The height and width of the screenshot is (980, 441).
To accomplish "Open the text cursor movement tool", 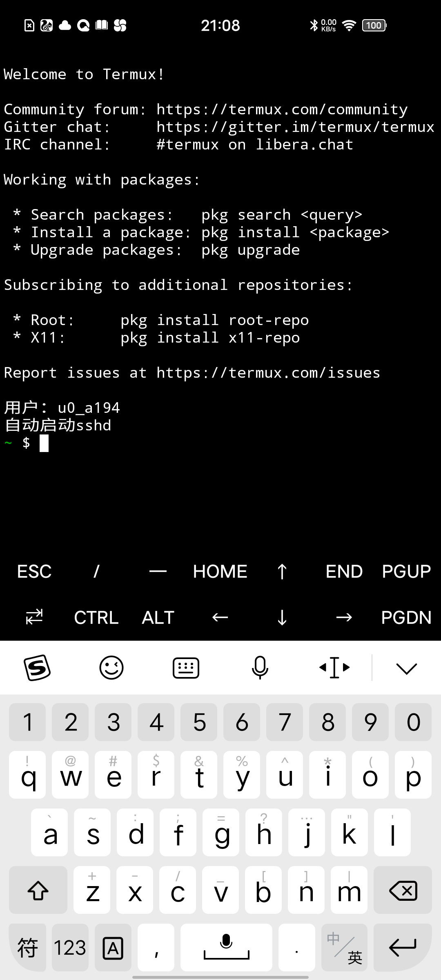I will tap(334, 668).
